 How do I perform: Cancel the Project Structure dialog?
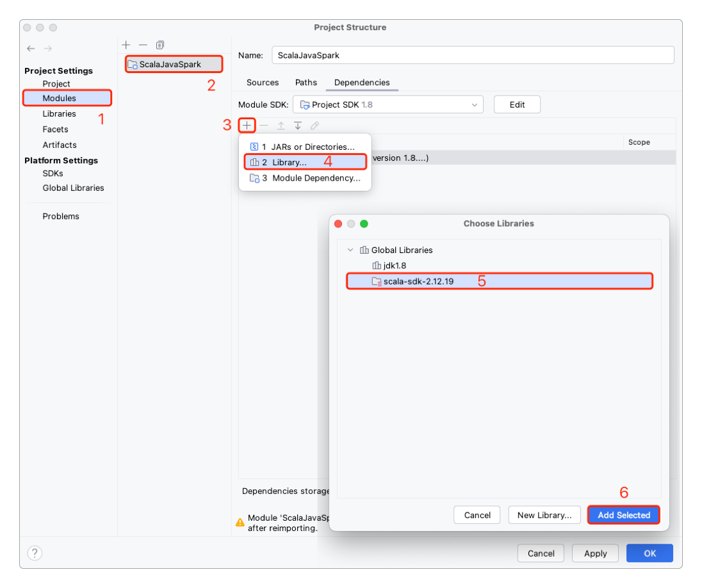(541, 553)
